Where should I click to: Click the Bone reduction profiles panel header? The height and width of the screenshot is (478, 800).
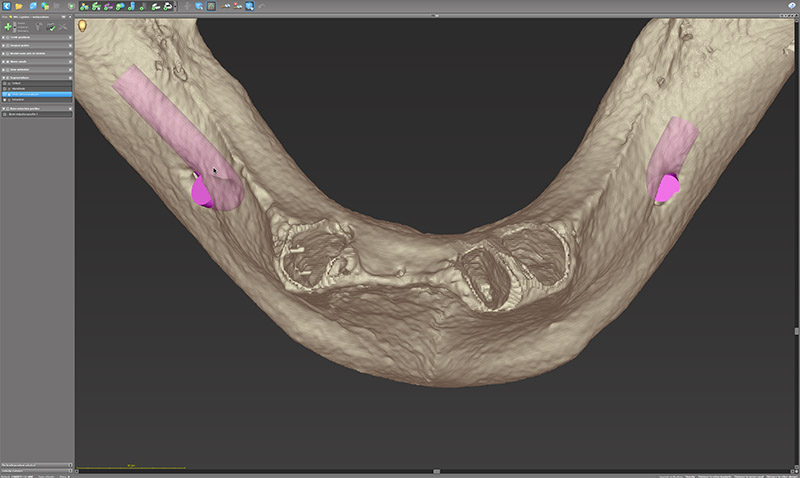pos(36,108)
